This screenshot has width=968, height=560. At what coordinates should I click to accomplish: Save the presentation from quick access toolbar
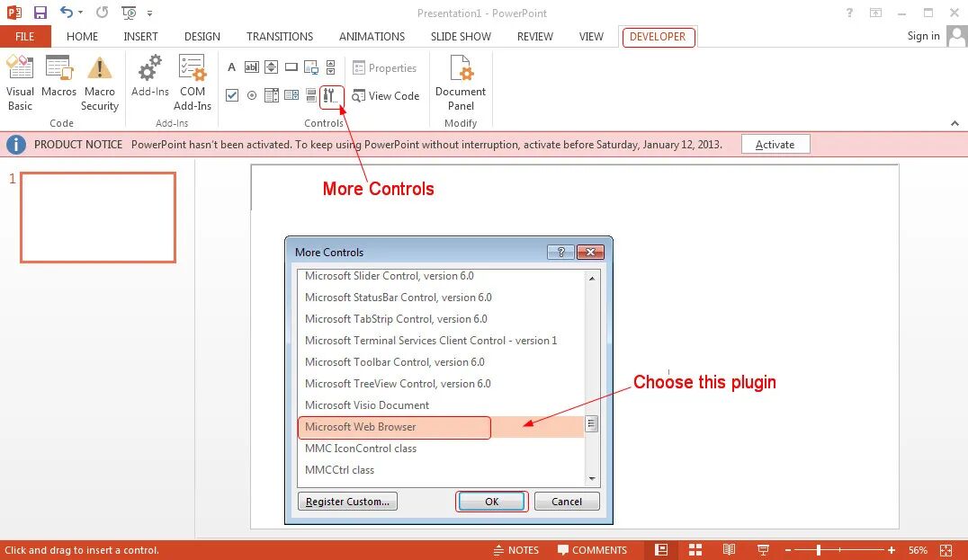(40, 13)
